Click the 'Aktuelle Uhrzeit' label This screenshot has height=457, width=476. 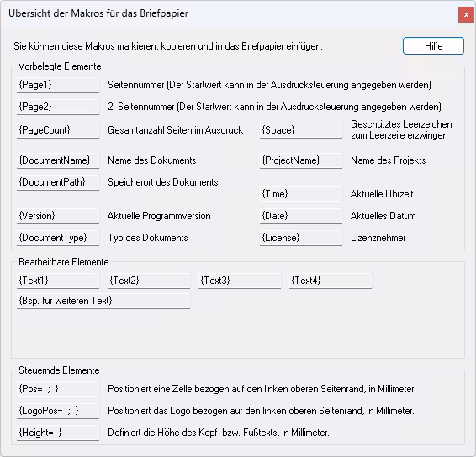382,194
